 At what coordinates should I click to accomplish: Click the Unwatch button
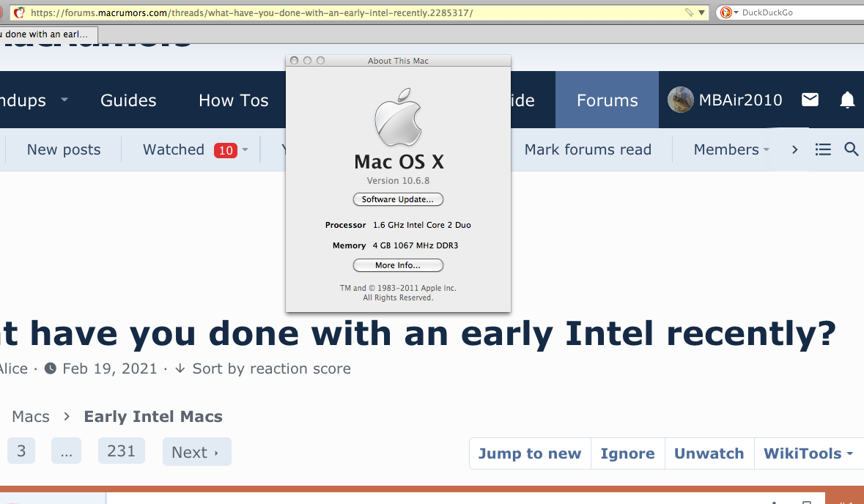[709, 453]
